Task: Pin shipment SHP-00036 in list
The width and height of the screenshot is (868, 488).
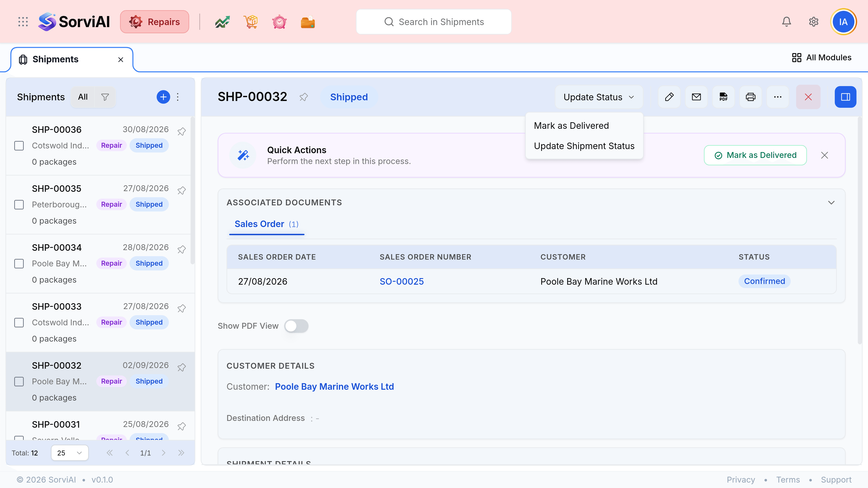Action: pos(182,131)
